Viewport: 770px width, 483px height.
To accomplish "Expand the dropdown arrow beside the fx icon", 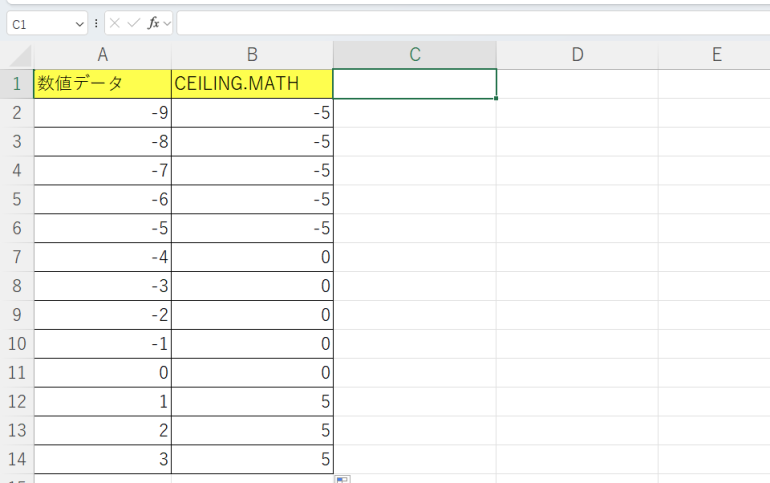I will click(x=167, y=22).
